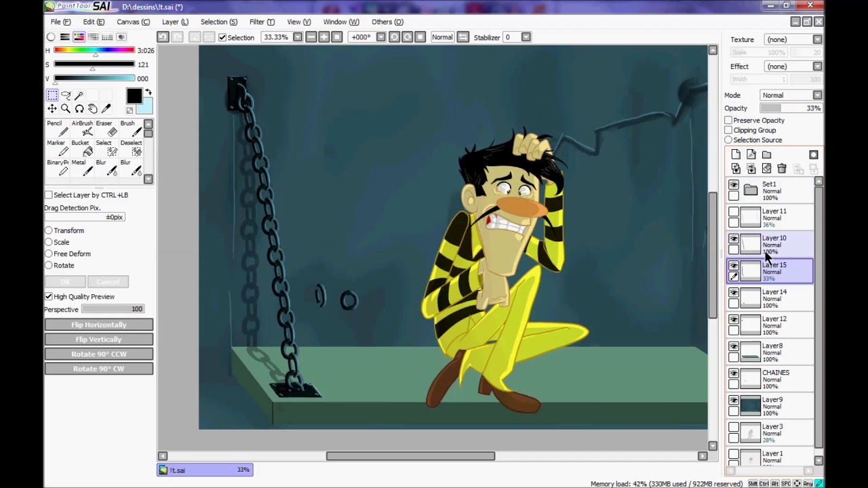Image resolution: width=868 pixels, height=488 pixels.
Task: Choose the Deselect eraser tool
Action: [x=130, y=148]
